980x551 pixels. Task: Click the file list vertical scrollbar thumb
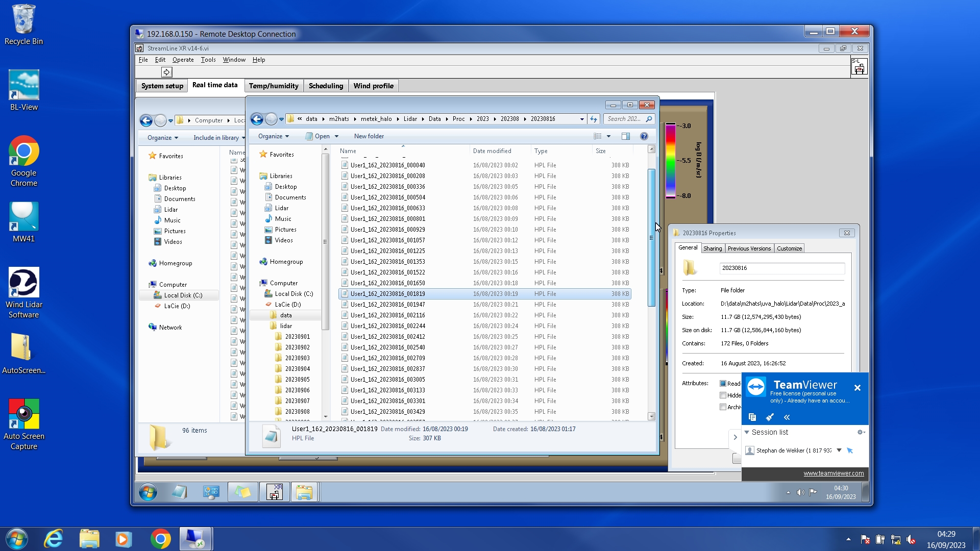coord(651,237)
